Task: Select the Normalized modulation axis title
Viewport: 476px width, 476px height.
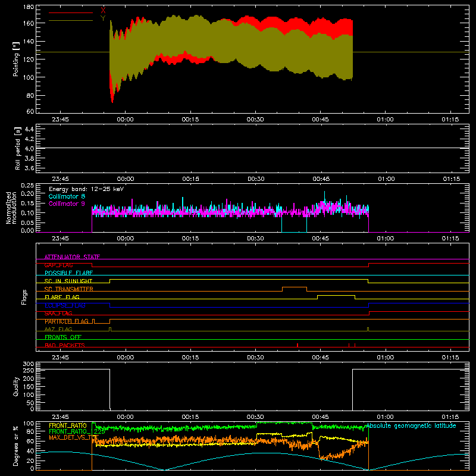Action: [x=11, y=208]
